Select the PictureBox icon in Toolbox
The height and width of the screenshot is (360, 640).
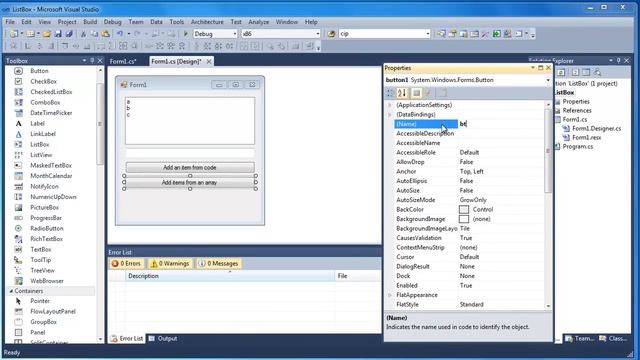pos(18,207)
